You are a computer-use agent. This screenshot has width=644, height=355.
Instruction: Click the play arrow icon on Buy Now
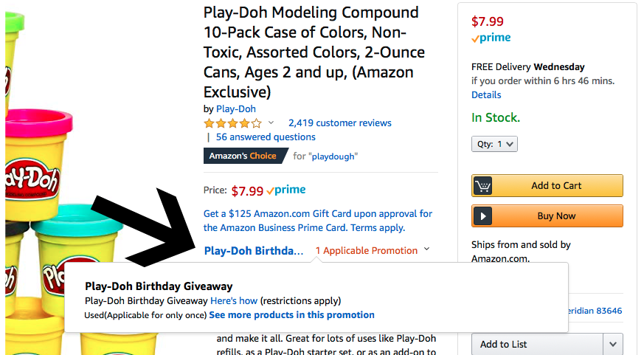[483, 216]
